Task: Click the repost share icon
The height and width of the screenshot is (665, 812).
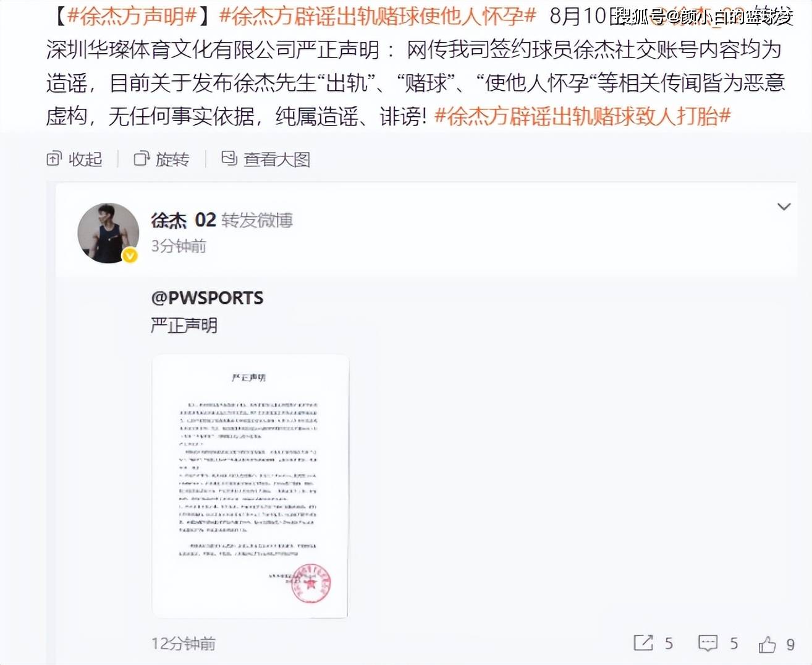Action: pyautogui.click(x=643, y=643)
